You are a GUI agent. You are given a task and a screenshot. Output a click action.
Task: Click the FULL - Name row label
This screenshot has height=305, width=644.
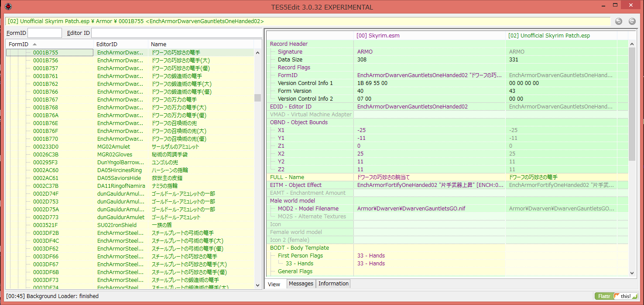tap(287, 177)
